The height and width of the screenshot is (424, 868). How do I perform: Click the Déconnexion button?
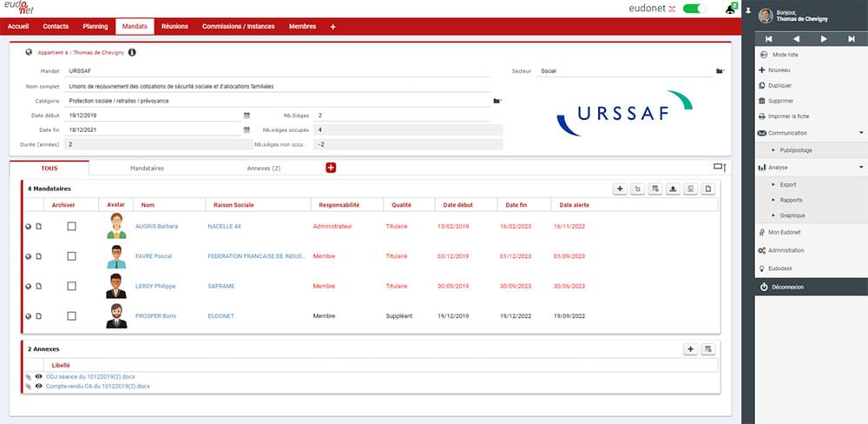[x=812, y=287]
